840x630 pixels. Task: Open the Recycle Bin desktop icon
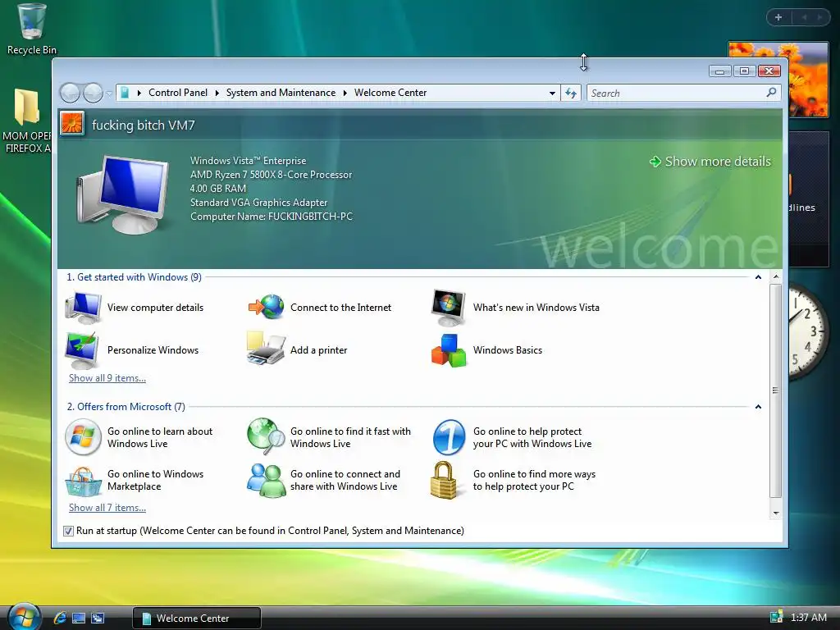[x=32, y=30]
